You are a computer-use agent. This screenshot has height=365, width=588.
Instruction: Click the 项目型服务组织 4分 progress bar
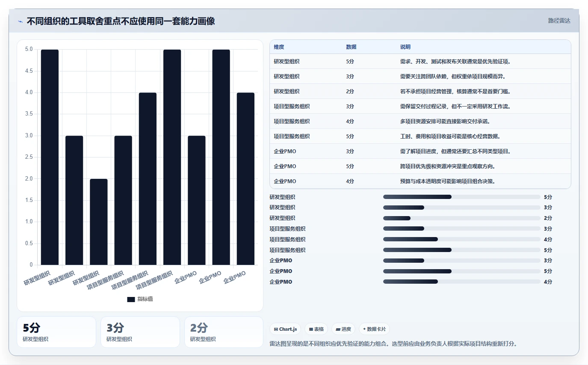click(462, 239)
